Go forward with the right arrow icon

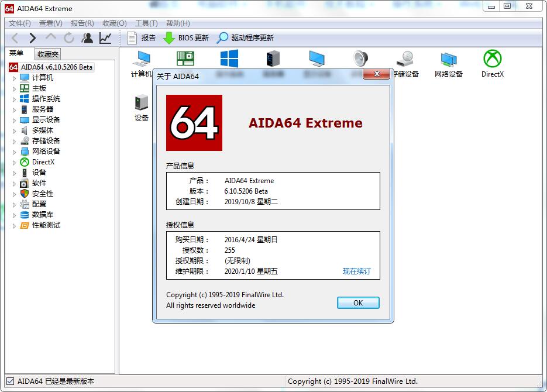[32, 37]
